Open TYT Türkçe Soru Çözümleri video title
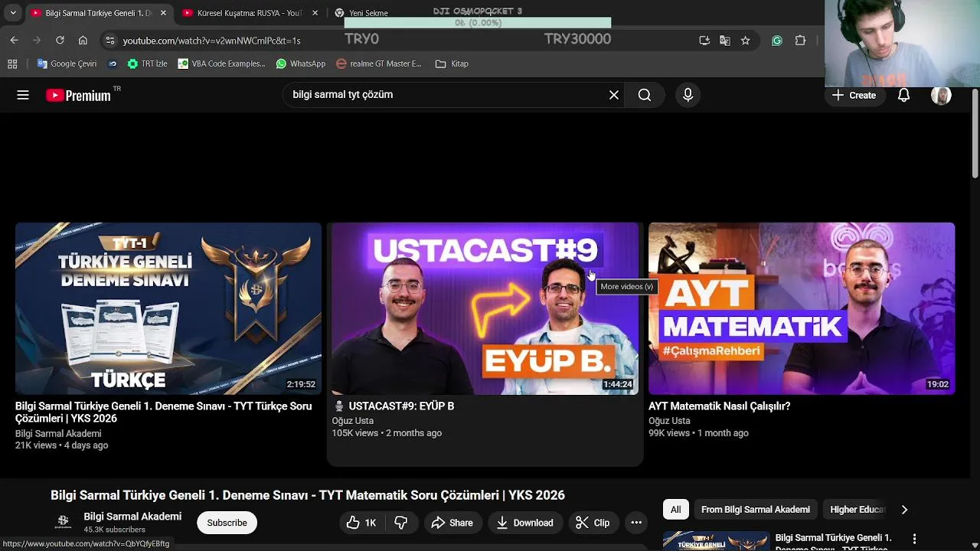The height and width of the screenshot is (551, 980). click(164, 412)
